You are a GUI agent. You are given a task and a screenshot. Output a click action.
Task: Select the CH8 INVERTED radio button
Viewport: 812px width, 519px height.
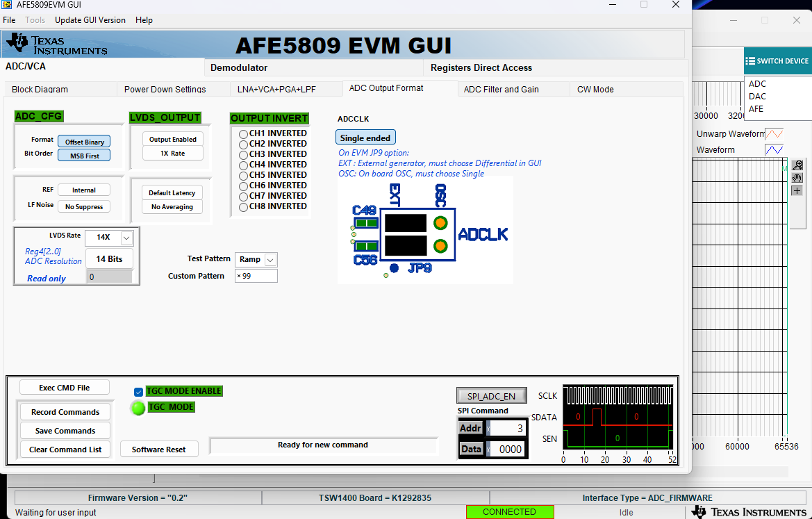pyautogui.click(x=243, y=207)
